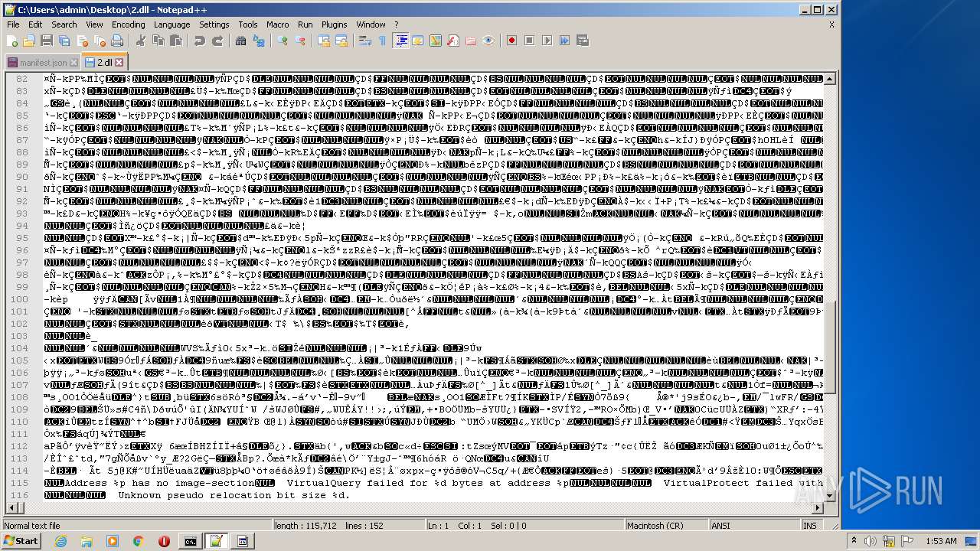980x551 pixels.
Task: Switch to the manifest.json tab
Action: (42, 62)
